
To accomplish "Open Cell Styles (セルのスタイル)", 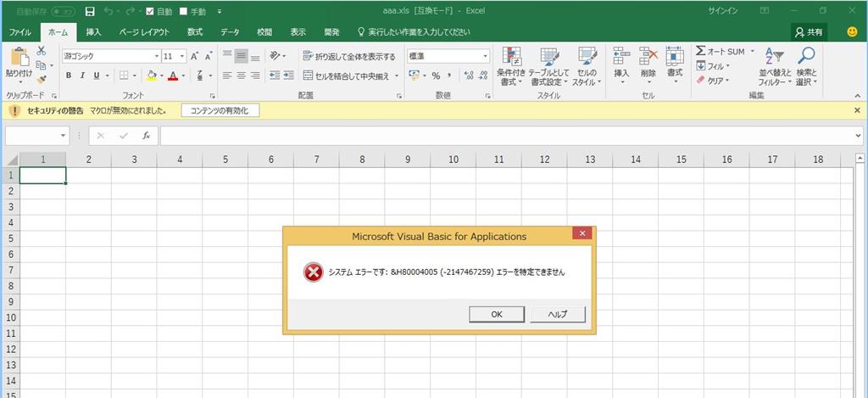I will coord(587,66).
